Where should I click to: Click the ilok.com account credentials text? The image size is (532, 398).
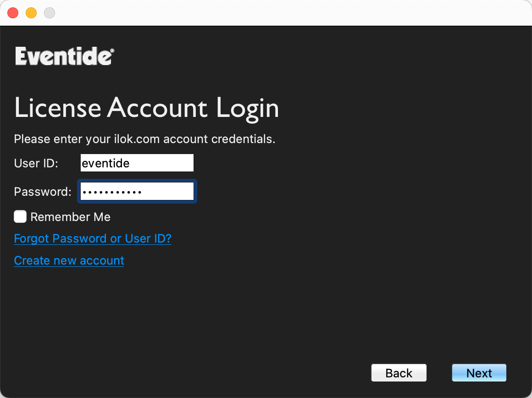coord(144,139)
